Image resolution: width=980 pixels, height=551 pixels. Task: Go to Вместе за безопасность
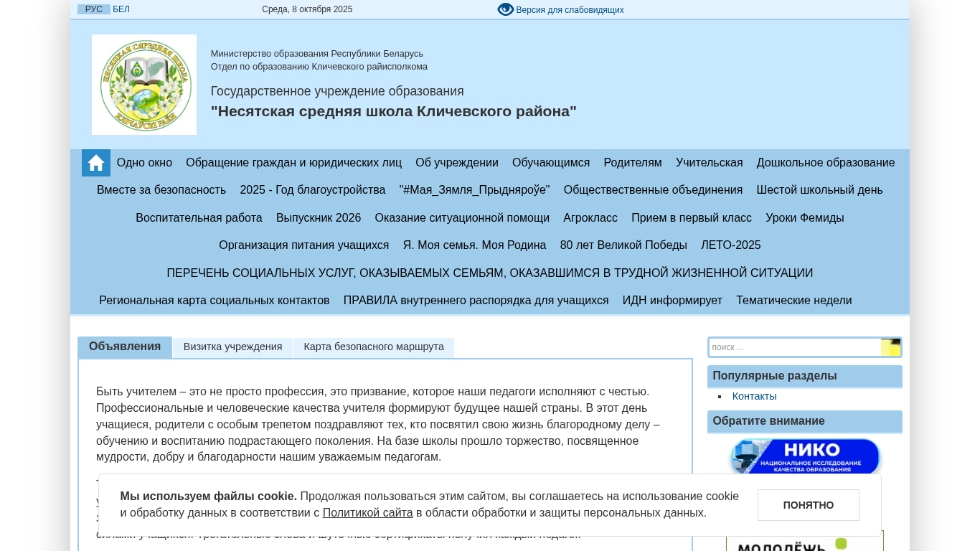click(x=161, y=190)
